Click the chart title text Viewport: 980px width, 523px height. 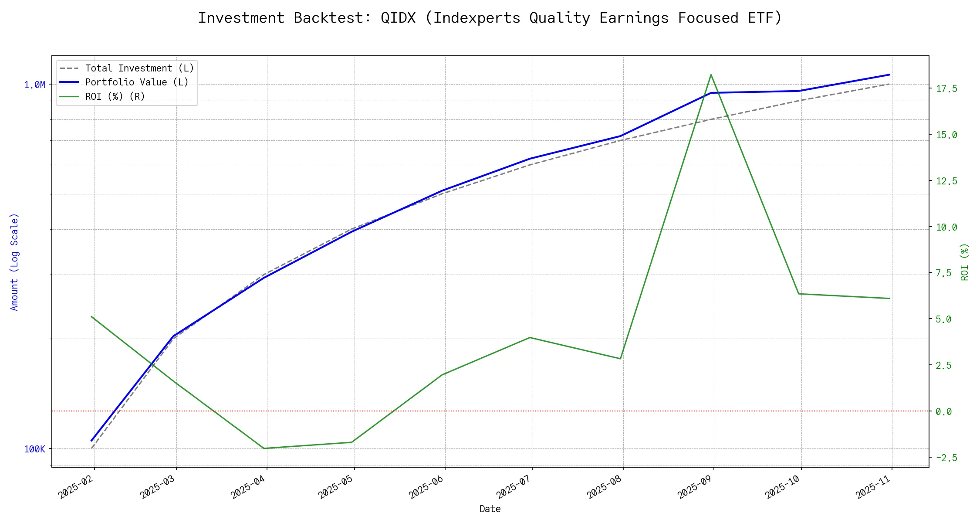pos(490,18)
